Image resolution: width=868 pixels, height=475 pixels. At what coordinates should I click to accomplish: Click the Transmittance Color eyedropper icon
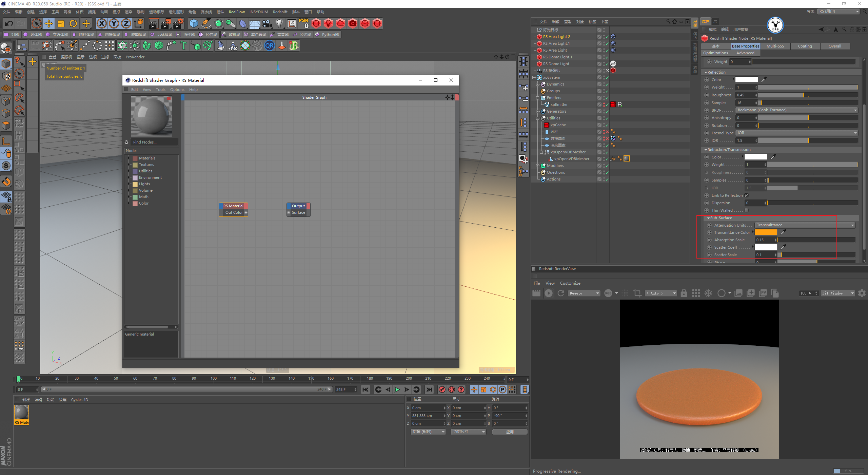click(783, 232)
